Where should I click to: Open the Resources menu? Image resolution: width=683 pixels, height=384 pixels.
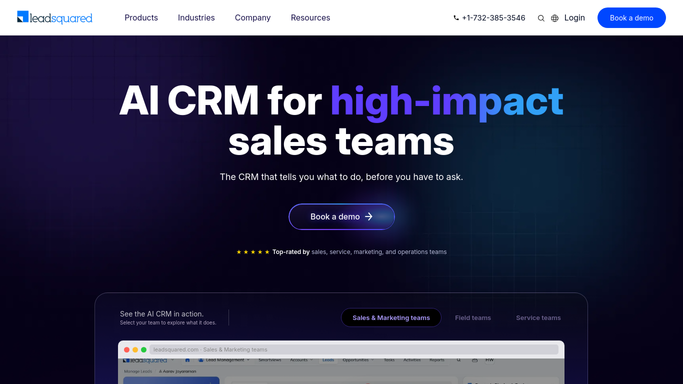(310, 18)
